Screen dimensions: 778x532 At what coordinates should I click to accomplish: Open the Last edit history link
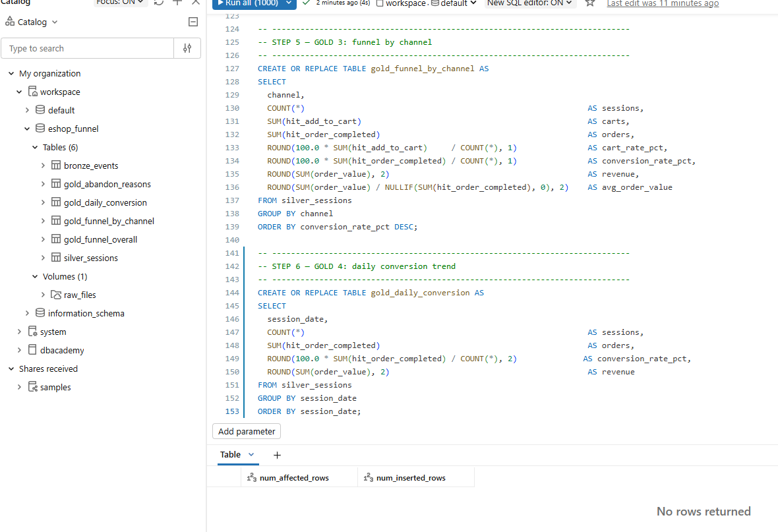coord(663,3)
